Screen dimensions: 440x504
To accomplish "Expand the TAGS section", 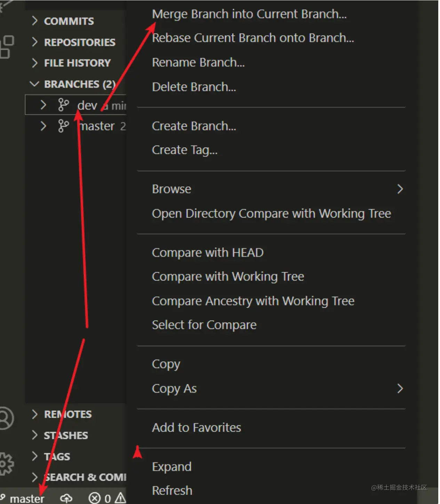I will tap(35, 456).
